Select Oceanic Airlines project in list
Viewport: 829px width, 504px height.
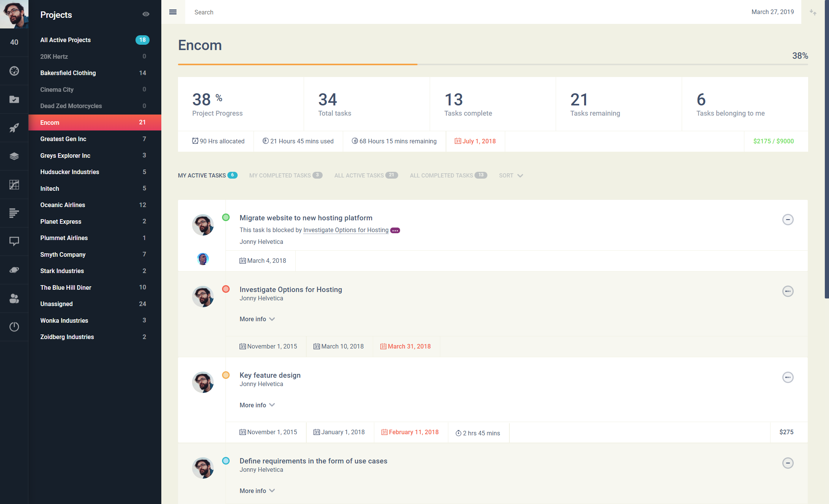point(63,205)
